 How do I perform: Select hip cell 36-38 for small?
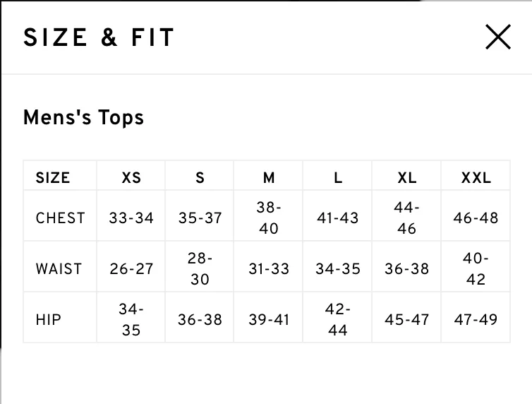200,319
